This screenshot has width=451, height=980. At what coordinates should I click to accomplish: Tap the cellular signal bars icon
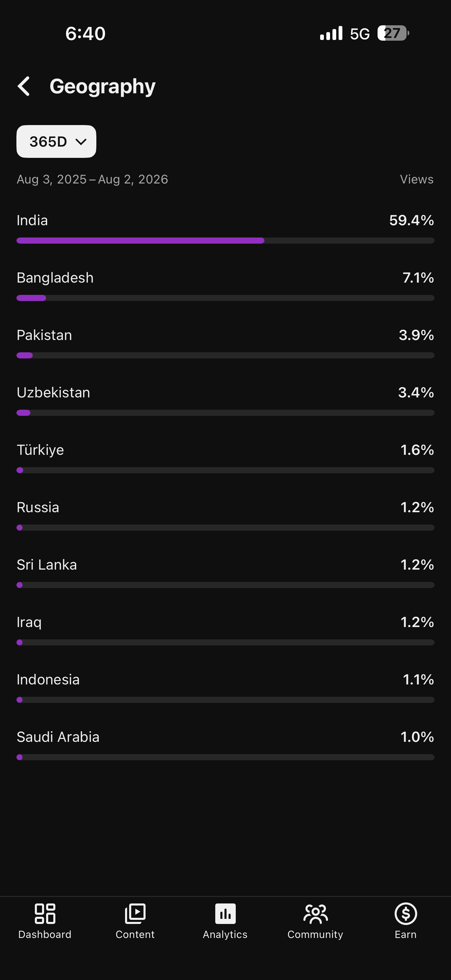click(331, 33)
